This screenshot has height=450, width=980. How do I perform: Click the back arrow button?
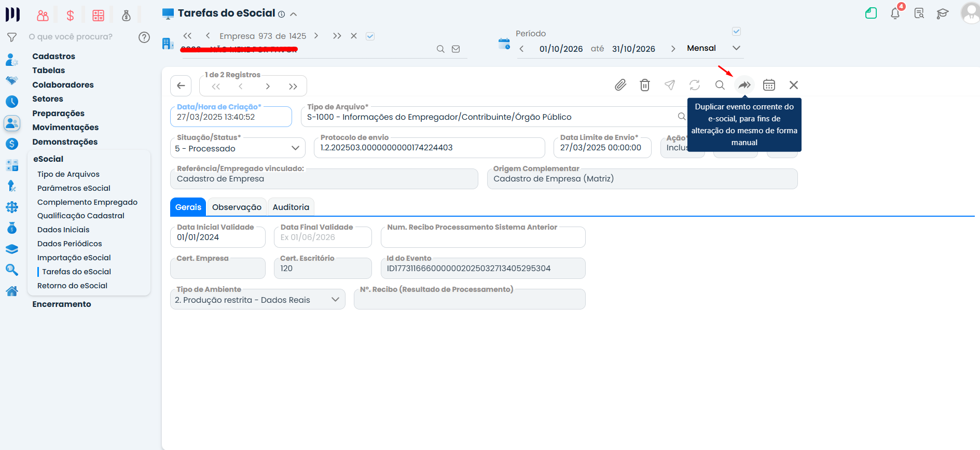point(181,86)
